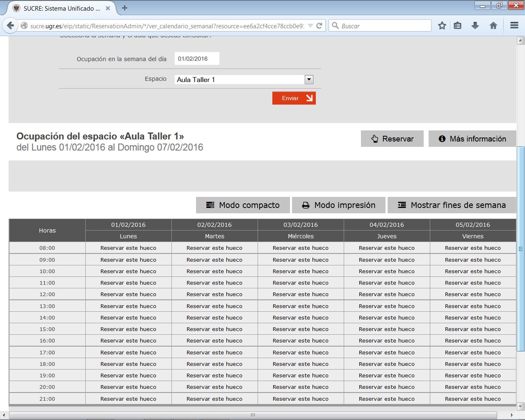525x420 pixels.
Task: Select the SUCRE browser tab
Action: (x=57, y=8)
